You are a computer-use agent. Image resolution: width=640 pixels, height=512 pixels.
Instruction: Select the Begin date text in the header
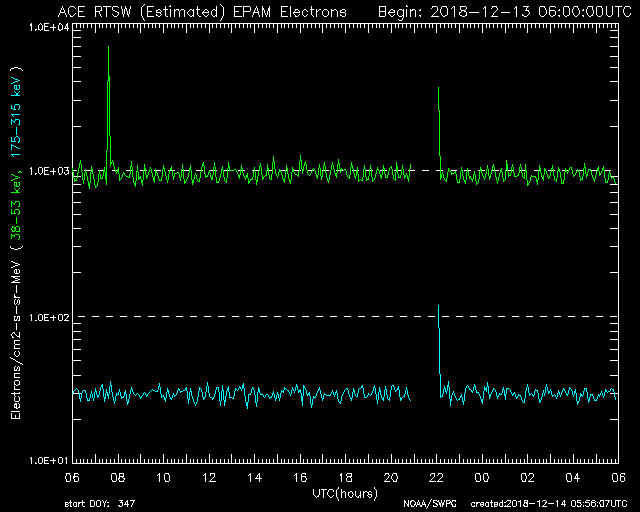[x=499, y=12]
